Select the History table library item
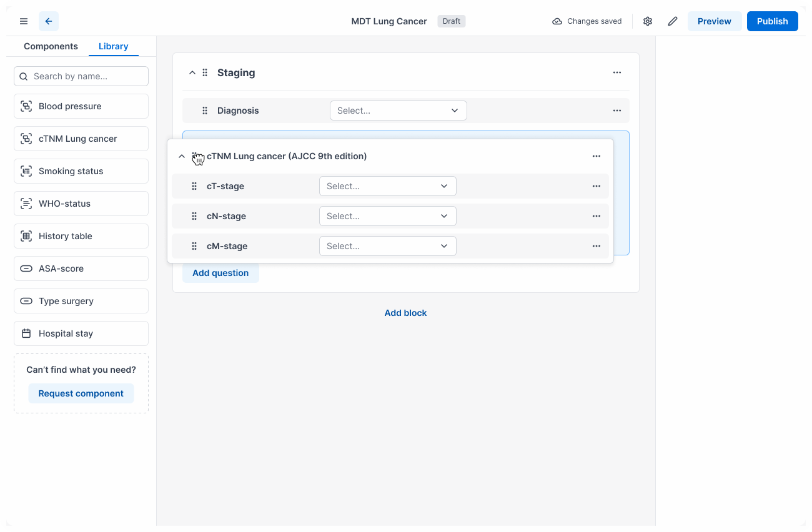 [x=81, y=236]
